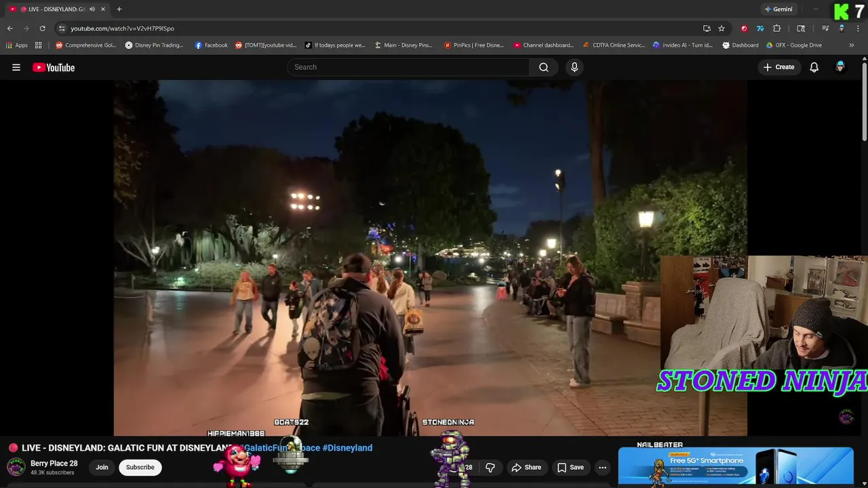Image resolution: width=868 pixels, height=488 pixels.
Task: Open the GFX - Google Drive bookmark
Action: tap(793, 45)
